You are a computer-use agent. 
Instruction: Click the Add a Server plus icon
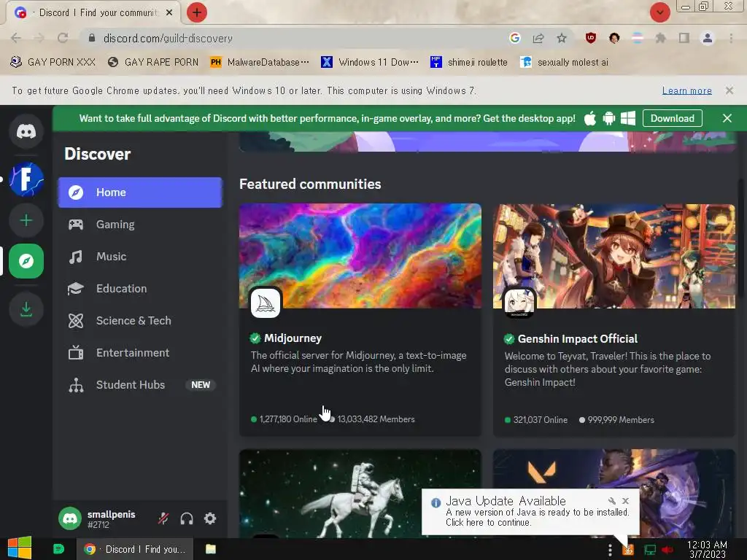[x=26, y=220]
